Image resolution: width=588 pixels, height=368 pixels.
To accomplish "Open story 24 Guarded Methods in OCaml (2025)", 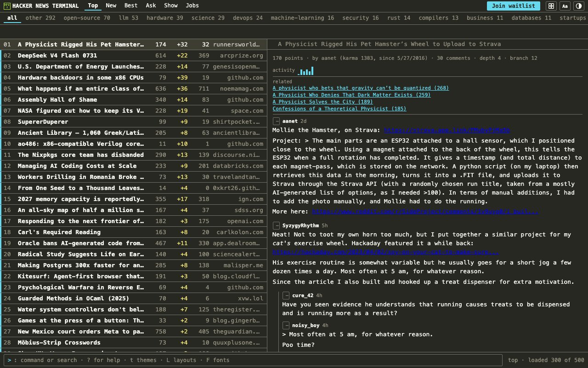I will [133, 299].
